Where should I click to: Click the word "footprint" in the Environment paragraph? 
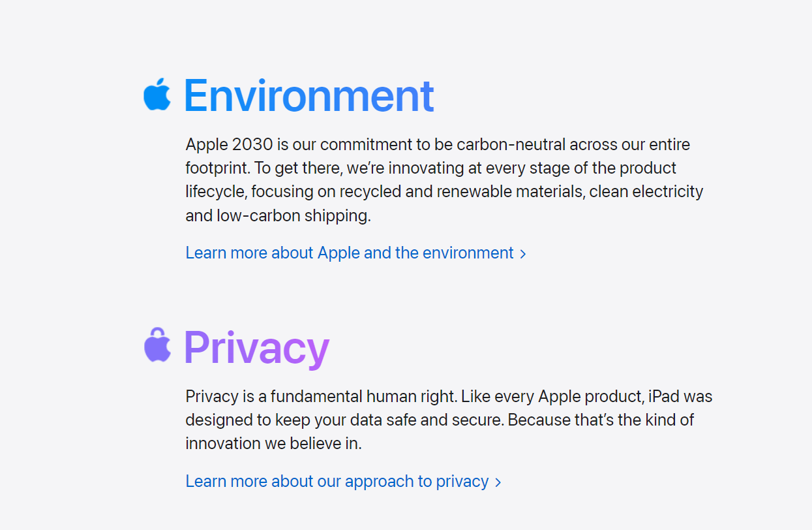217,168
